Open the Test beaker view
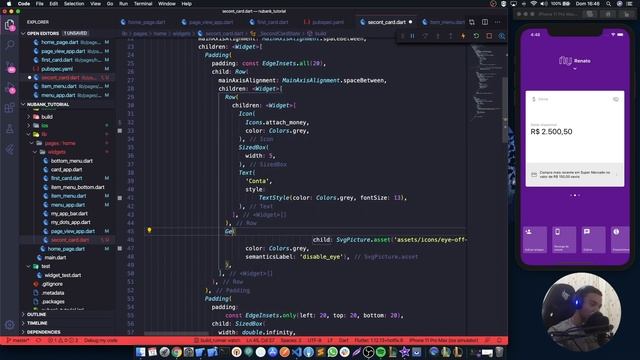640x360 pixels. 9,129
